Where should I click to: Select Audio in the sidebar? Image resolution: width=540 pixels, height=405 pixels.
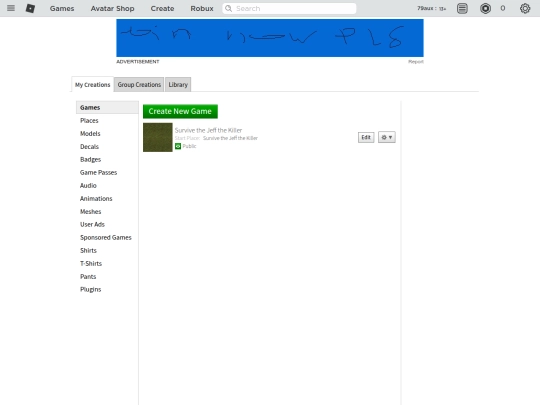pyautogui.click(x=88, y=186)
